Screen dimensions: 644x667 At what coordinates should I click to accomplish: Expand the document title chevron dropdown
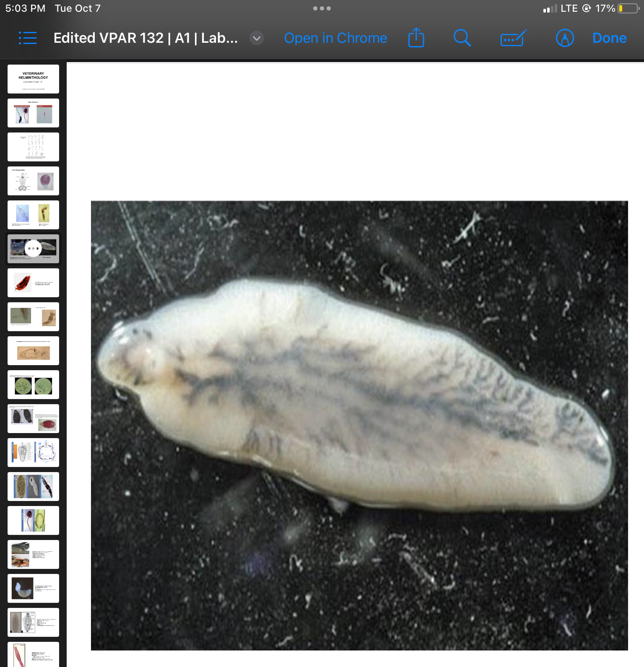(257, 38)
